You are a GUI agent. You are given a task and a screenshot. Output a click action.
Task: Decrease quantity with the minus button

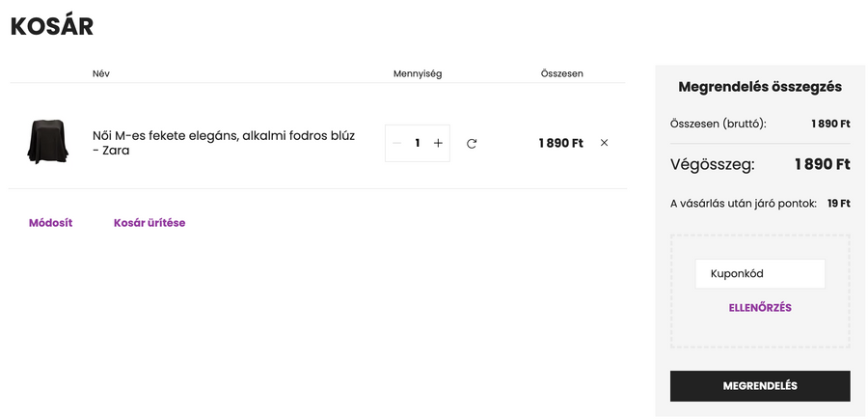click(397, 143)
